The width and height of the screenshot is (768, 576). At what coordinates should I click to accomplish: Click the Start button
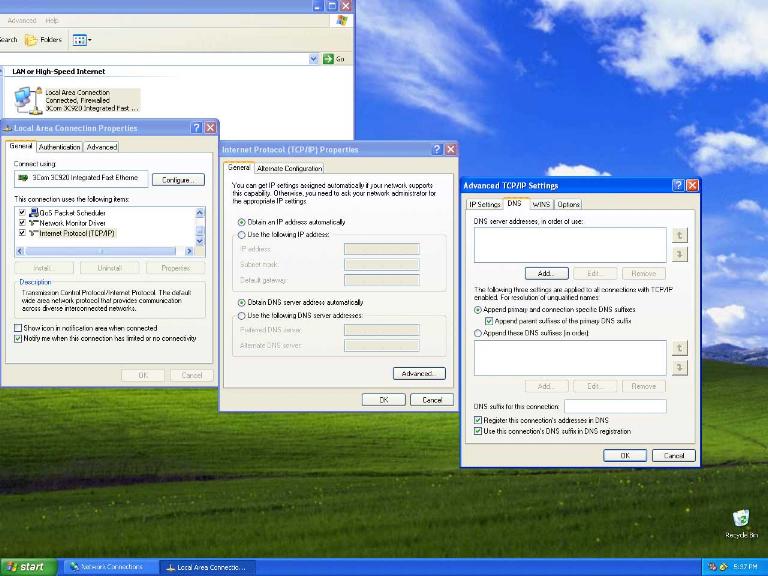click(x=28, y=567)
